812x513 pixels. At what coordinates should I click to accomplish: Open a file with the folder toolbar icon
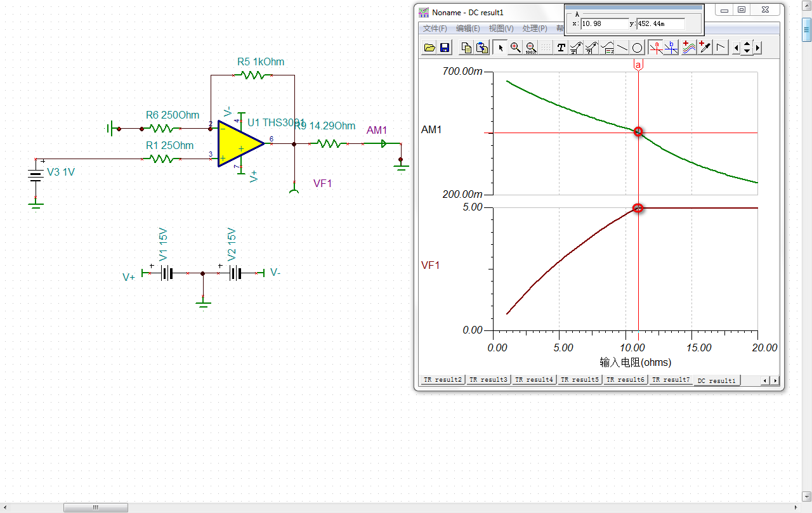click(429, 48)
